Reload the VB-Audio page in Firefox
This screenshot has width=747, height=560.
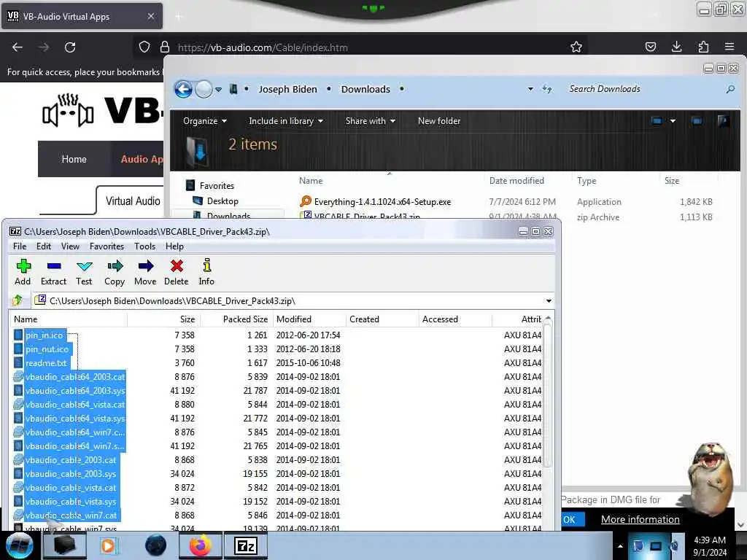tap(70, 47)
